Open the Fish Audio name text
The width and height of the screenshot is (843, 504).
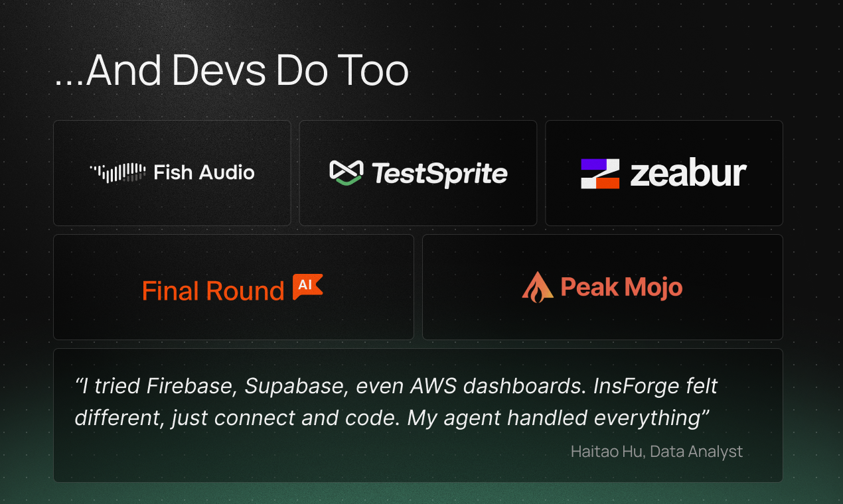pyautogui.click(x=204, y=173)
